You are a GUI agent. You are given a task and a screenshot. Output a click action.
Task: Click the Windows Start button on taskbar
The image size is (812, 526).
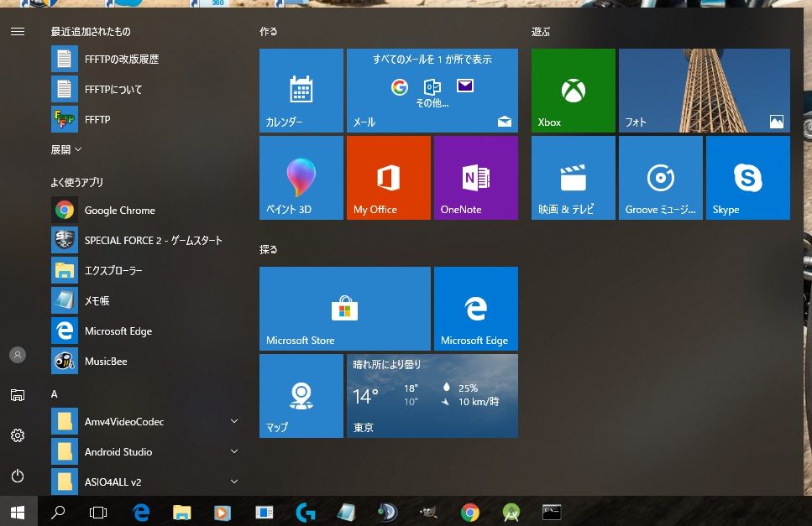18,512
